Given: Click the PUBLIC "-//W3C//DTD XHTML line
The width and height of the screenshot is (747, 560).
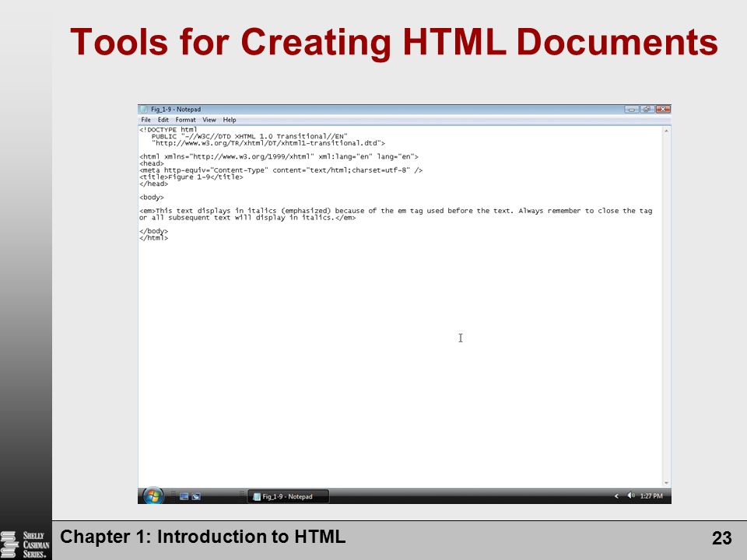Looking at the screenshot, I should coord(250,136).
